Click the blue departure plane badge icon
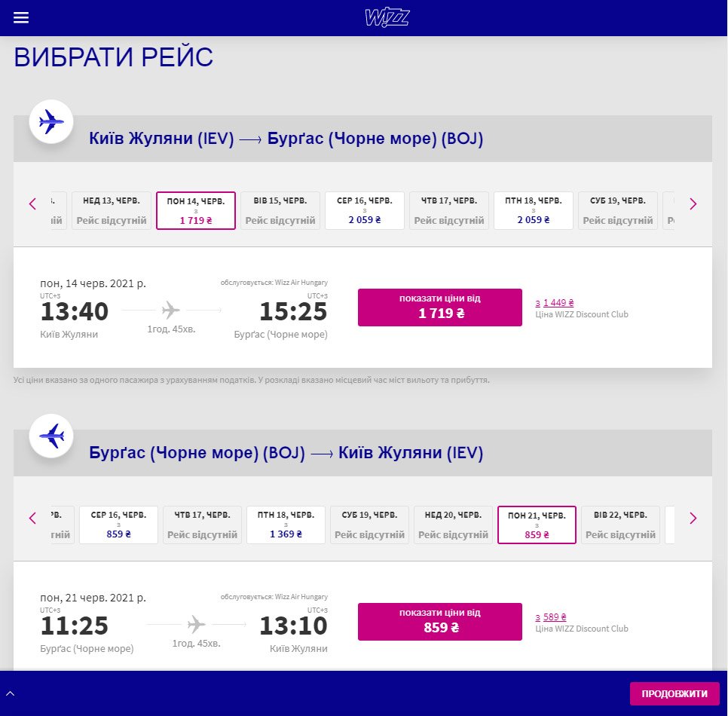Viewport: 728px width, 716px height. click(x=51, y=121)
